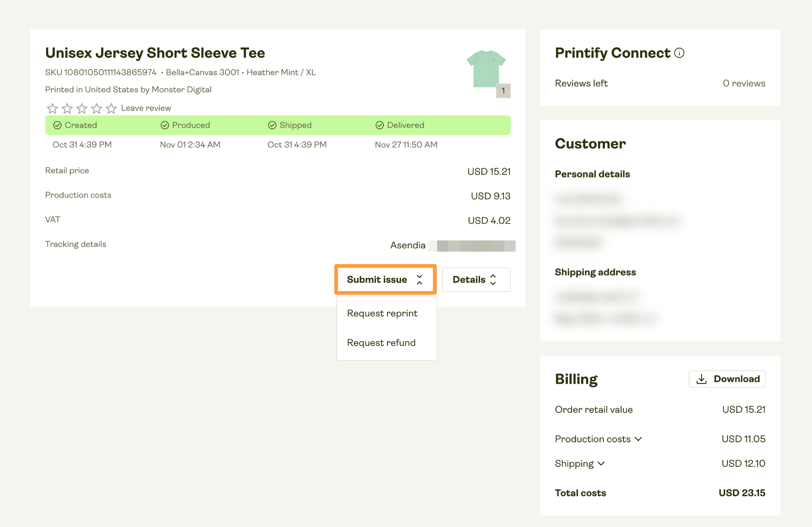Image resolution: width=812 pixels, height=527 pixels.
Task: Open the Details dropdown
Action: (476, 279)
